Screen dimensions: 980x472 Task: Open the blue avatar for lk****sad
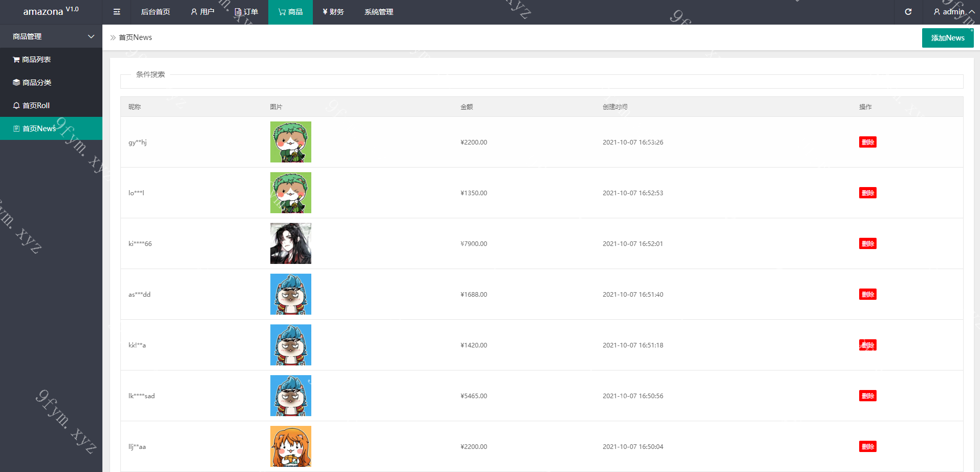[x=291, y=396]
